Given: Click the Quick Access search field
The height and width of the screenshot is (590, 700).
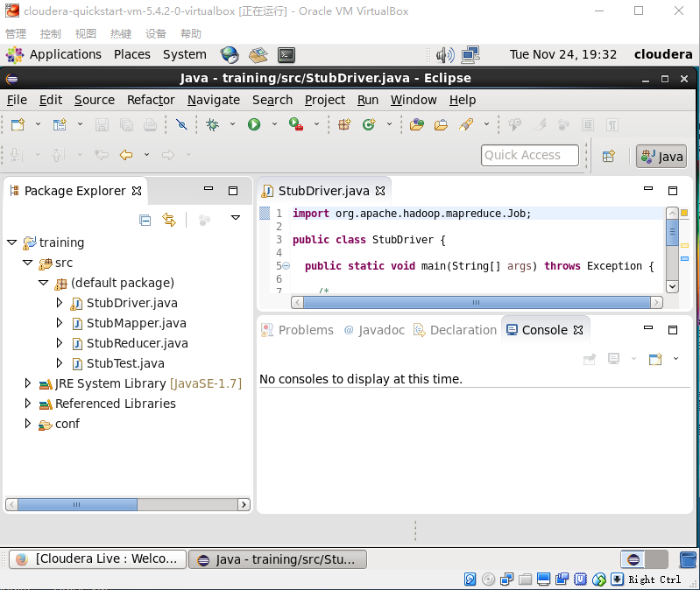Looking at the screenshot, I should (529, 156).
